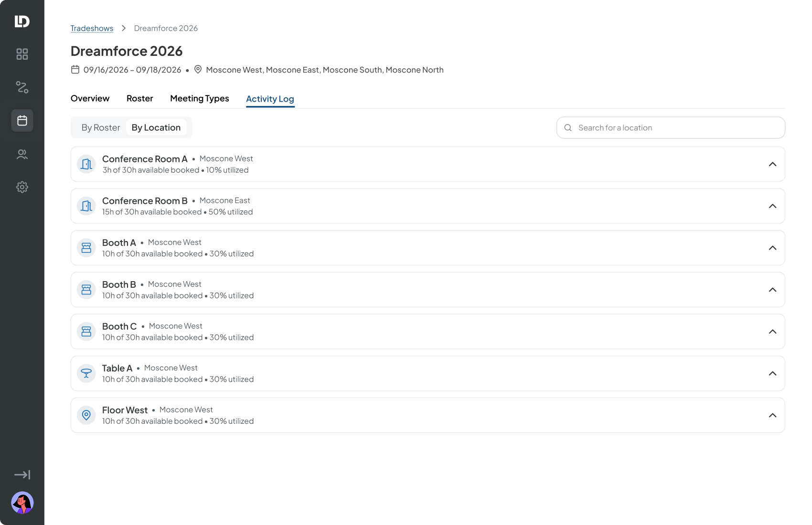Viewport: 812px width, 525px height.
Task: Open the dashboard grid icon
Action: (x=22, y=54)
